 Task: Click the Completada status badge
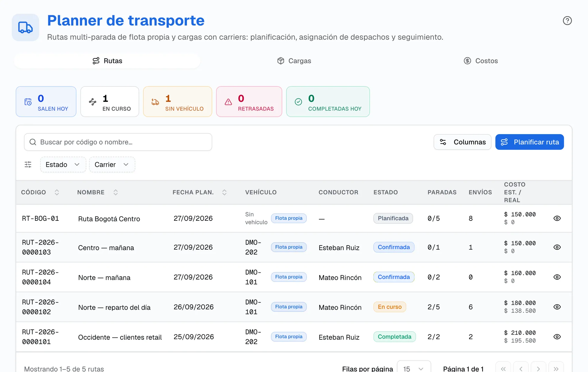tap(395, 337)
